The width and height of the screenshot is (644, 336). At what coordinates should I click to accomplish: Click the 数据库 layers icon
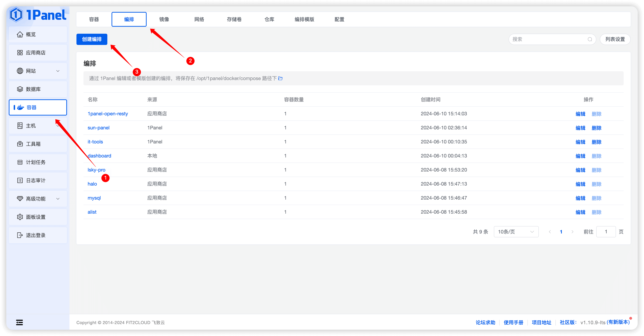[x=20, y=89]
